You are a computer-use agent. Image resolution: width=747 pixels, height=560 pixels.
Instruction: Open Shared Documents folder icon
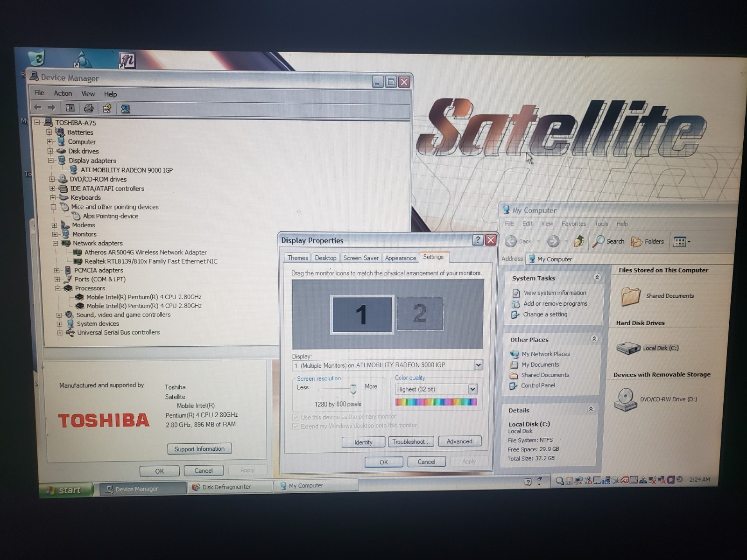(631, 296)
